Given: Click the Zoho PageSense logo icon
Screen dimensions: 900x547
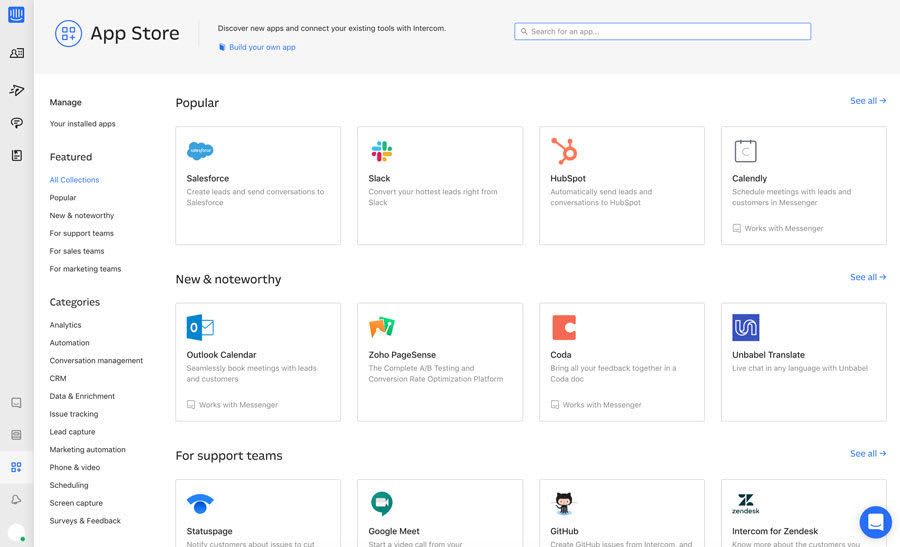Looking at the screenshot, I should 382,327.
